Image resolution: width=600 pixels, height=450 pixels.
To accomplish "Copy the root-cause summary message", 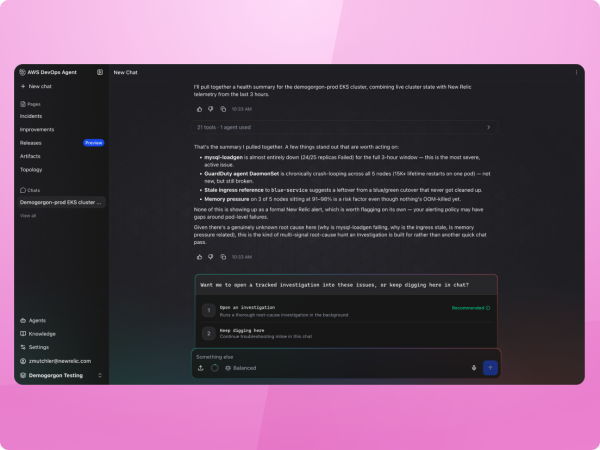I will pos(223,257).
